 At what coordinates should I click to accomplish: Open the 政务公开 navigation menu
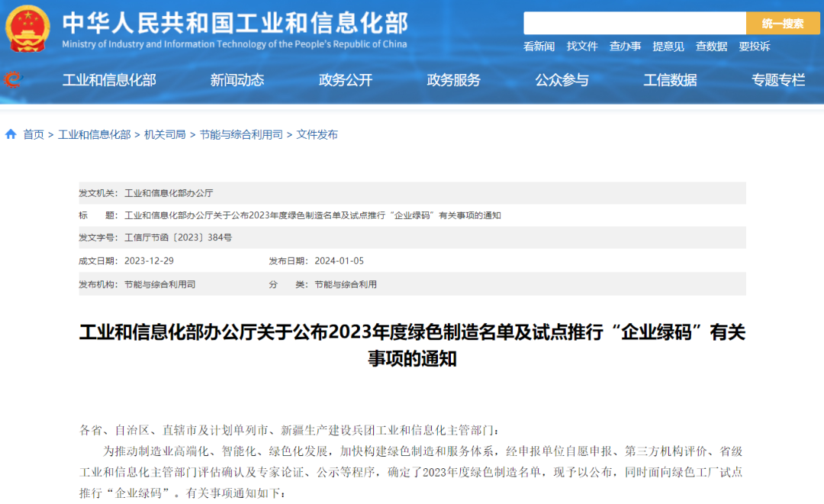(346, 80)
